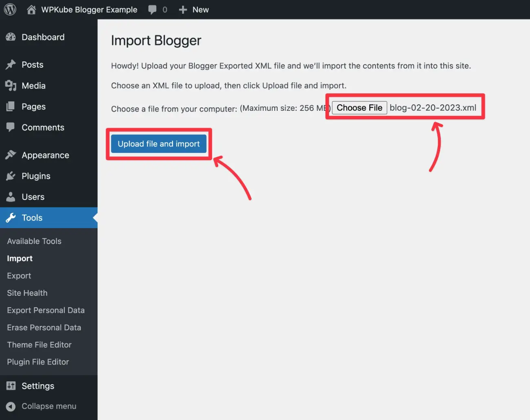Open the Users menu
Image resolution: width=530 pixels, height=420 pixels.
33,197
